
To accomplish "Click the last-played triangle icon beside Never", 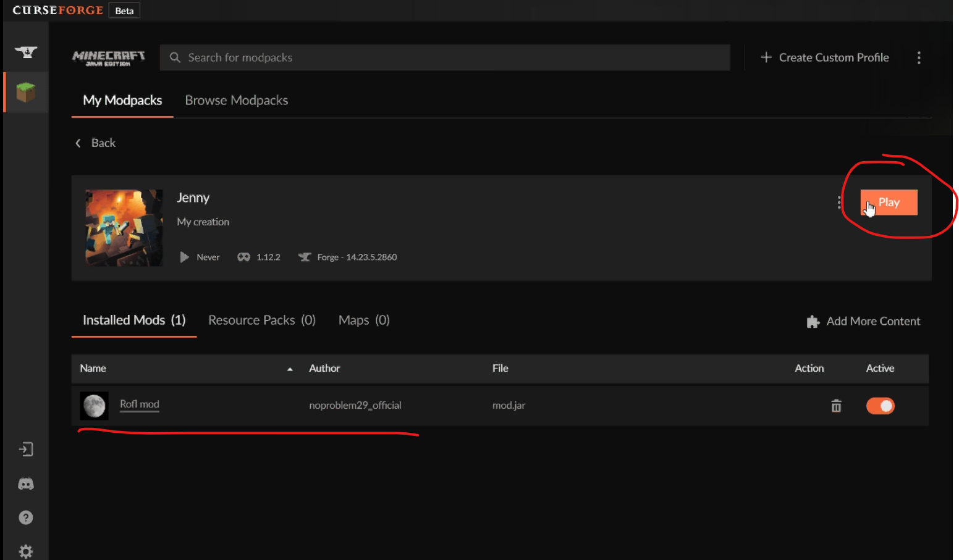I will click(x=184, y=257).
